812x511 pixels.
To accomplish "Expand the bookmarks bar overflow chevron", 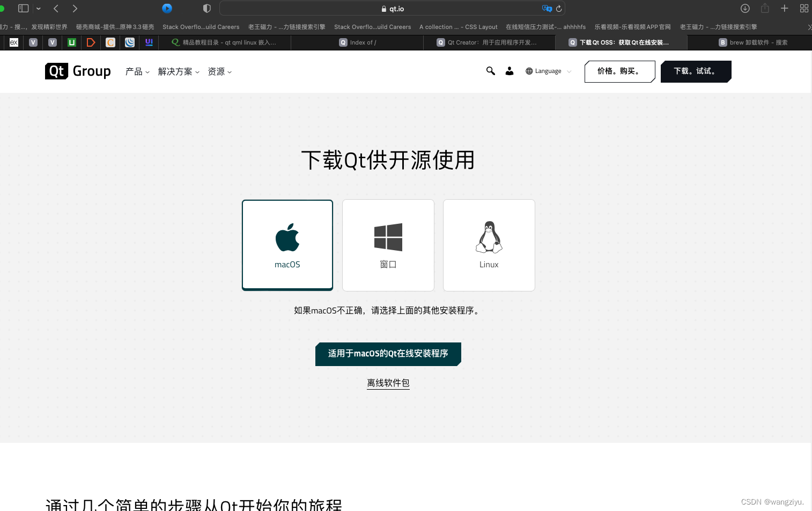I will pyautogui.click(x=809, y=27).
